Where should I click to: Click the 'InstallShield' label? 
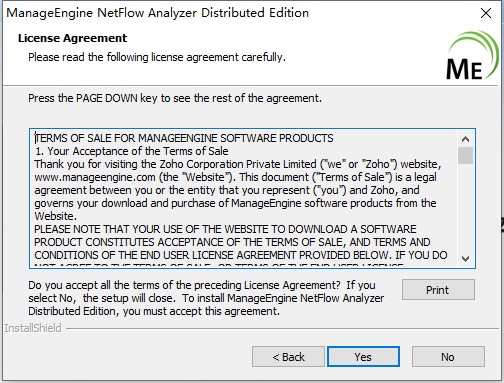(33, 328)
